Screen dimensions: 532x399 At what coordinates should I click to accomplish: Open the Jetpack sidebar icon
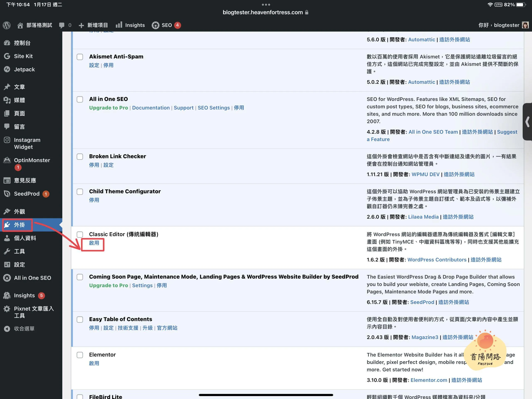[7, 69]
